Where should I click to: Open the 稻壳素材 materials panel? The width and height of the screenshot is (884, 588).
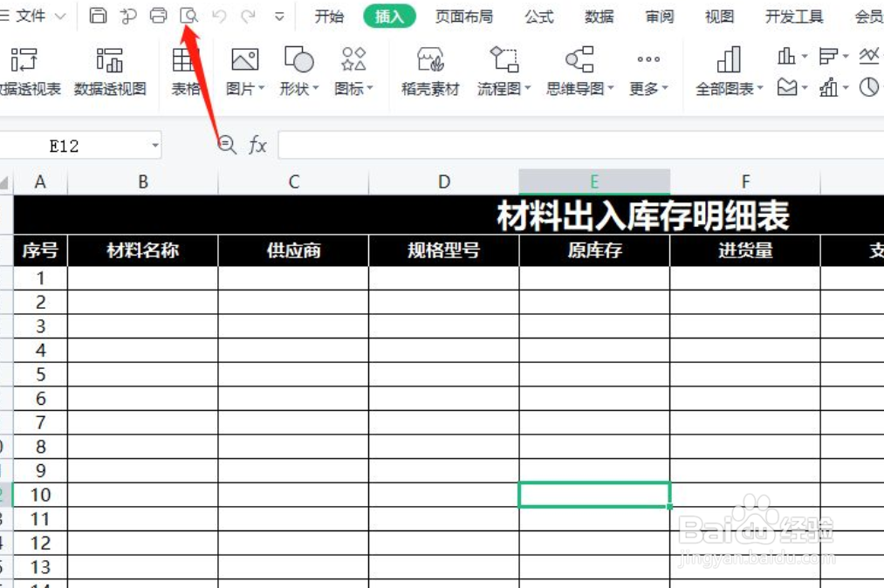[428, 70]
